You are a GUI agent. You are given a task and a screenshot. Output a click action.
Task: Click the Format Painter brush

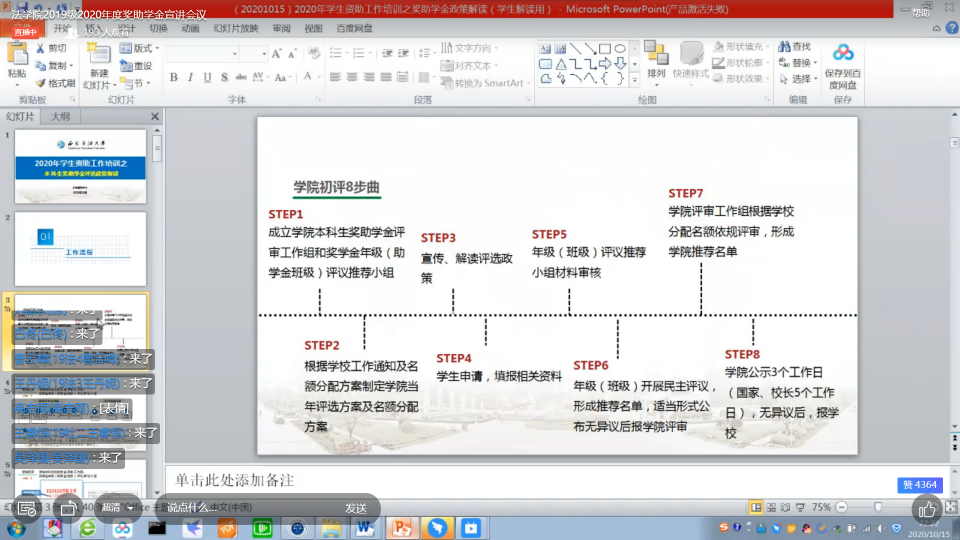point(55,83)
